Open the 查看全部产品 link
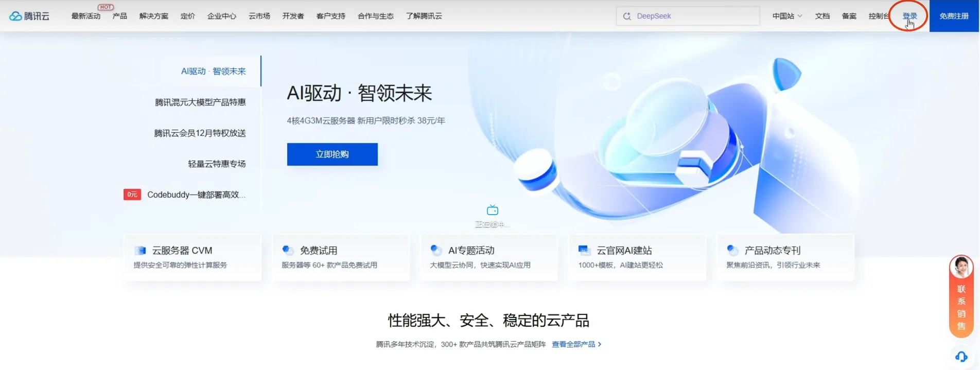The height and width of the screenshot is (370, 980). point(576,344)
